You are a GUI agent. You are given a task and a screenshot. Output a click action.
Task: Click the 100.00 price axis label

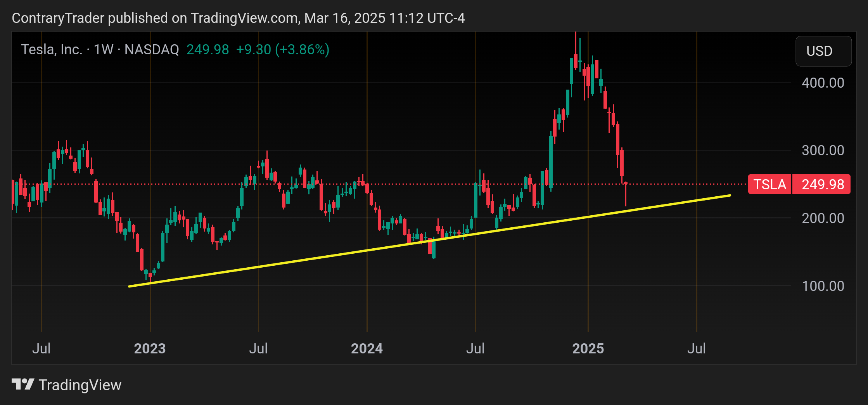(823, 286)
